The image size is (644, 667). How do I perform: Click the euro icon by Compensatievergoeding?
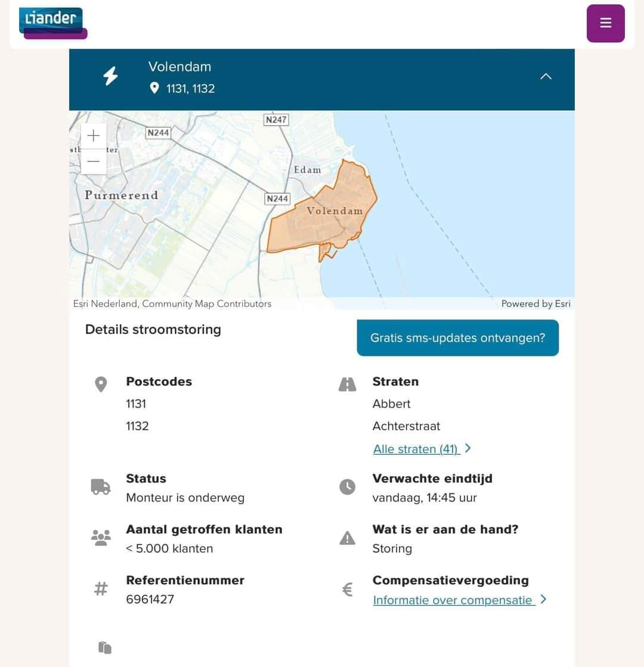click(347, 589)
